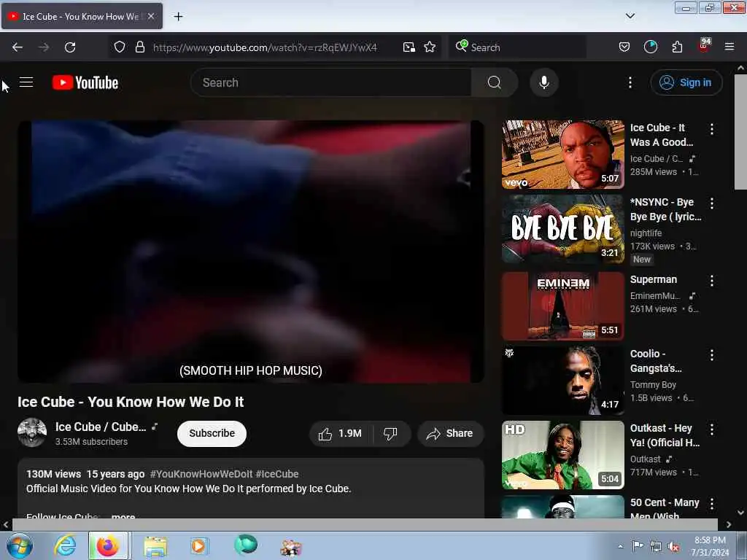
Task: Click the Share button
Action: [450, 433]
